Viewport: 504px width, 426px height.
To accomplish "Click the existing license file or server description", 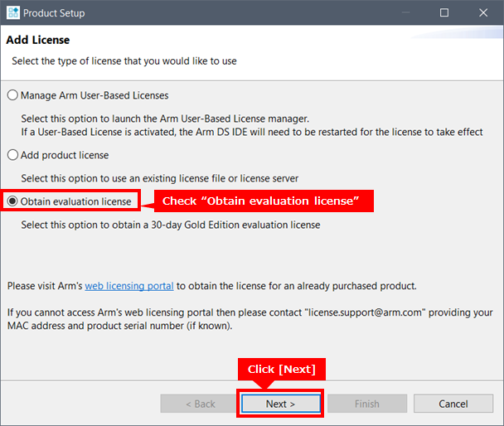I will [159, 178].
